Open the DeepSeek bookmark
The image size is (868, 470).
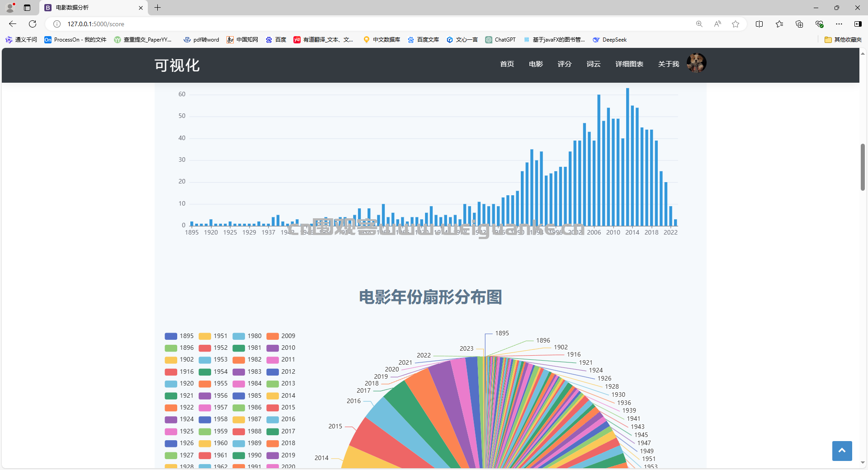610,40
